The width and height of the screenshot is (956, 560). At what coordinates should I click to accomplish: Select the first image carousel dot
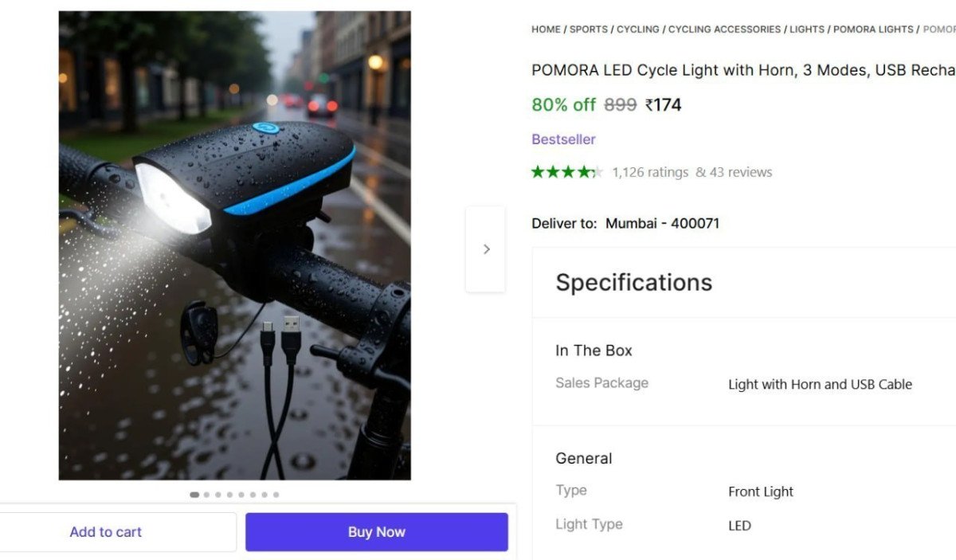point(194,495)
